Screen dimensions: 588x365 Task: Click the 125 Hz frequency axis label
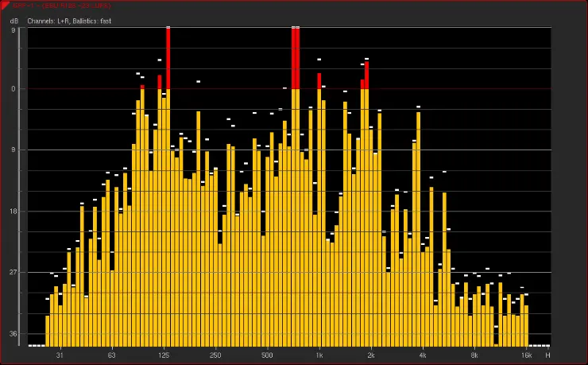[164, 355]
